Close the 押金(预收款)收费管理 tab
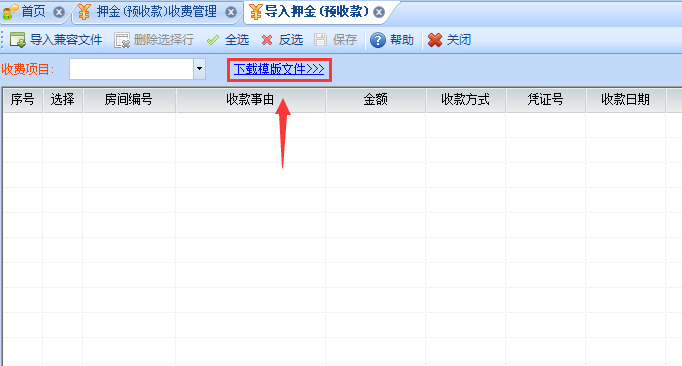682x366 pixels. point(231,12)
